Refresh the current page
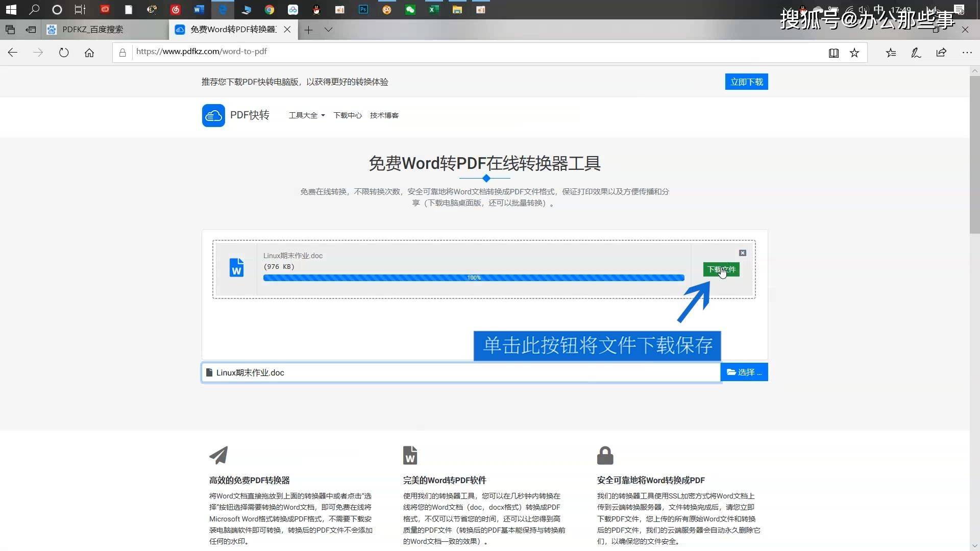The image size is (980, 551). (x=64, y=53)
